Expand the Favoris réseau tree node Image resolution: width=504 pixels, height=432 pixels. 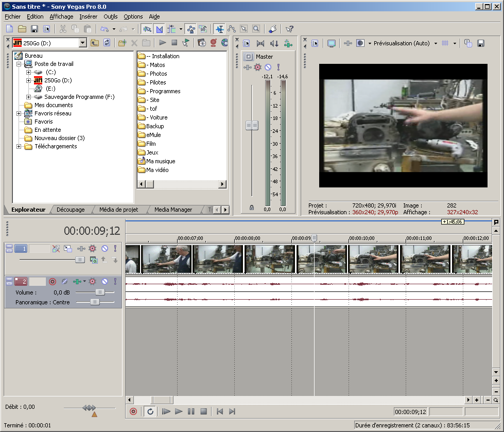click(19, 113)
